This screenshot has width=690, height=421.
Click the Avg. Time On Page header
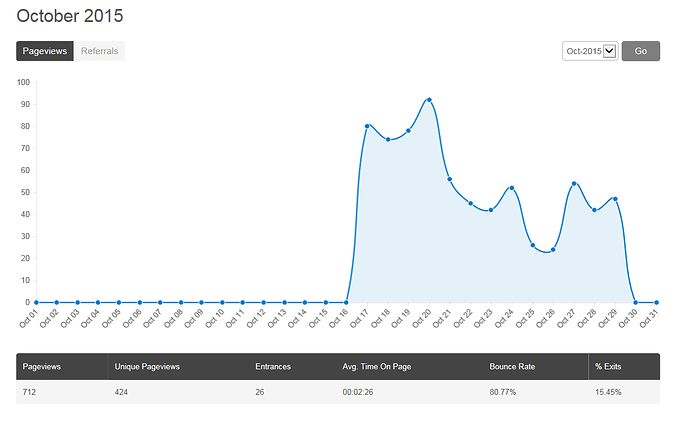coord(377,366)
